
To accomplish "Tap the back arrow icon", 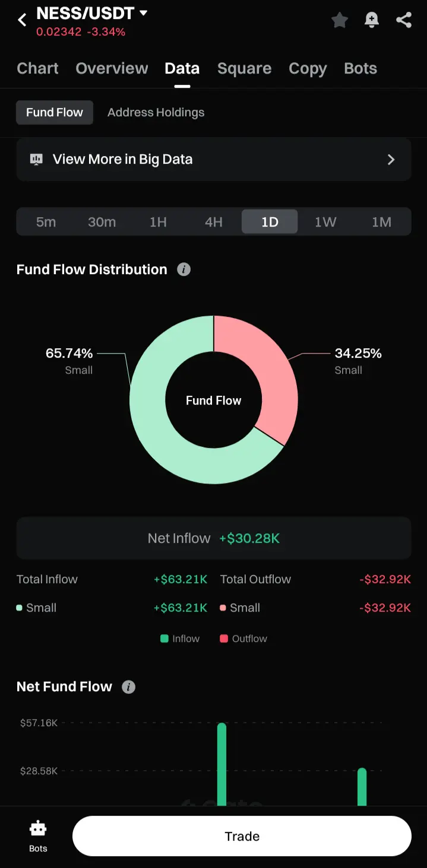I will tap(22, 20).
